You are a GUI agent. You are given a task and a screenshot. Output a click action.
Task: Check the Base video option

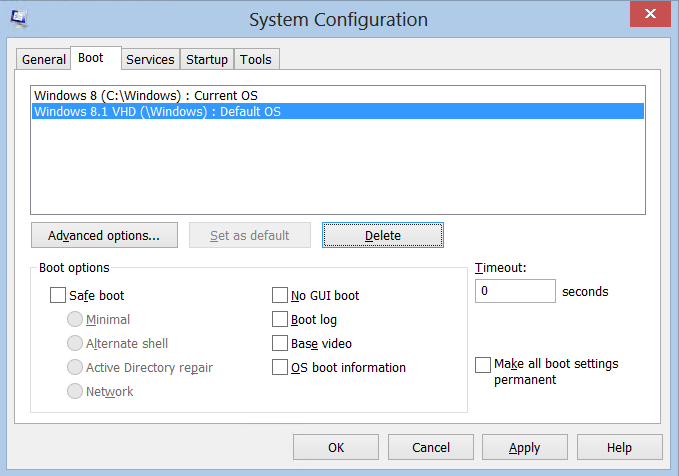pyautogui.click(x=280, y=343)
